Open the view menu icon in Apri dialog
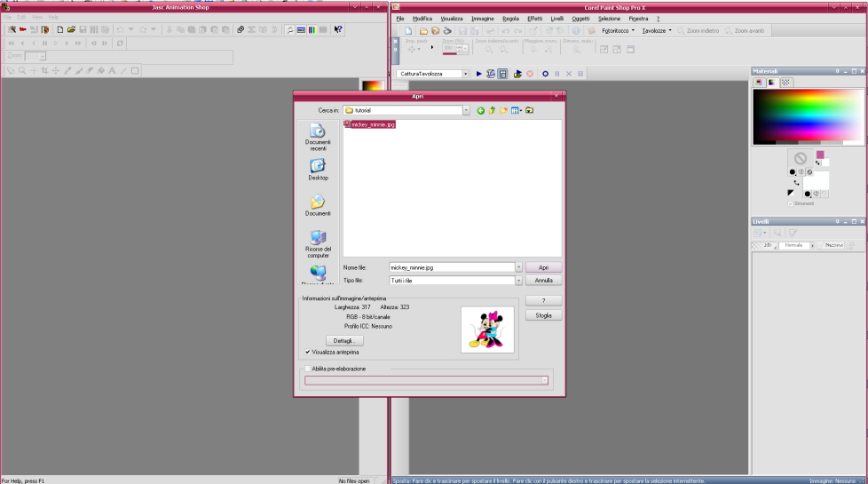868x484 pixels. tap(517, 111)
